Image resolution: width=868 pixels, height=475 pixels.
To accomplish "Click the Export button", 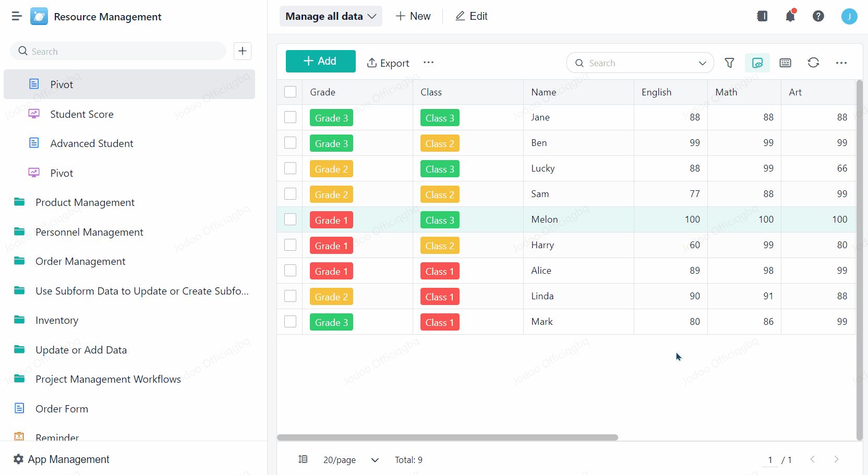I will (388, 63).
